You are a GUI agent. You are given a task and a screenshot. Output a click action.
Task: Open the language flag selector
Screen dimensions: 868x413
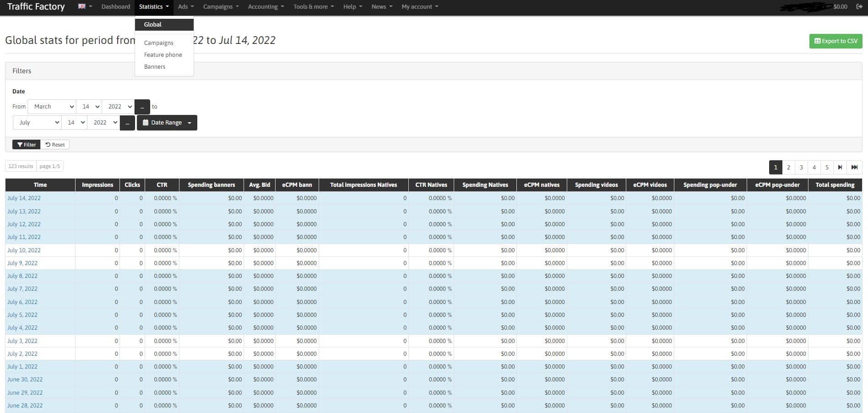[x=85, y=6]
